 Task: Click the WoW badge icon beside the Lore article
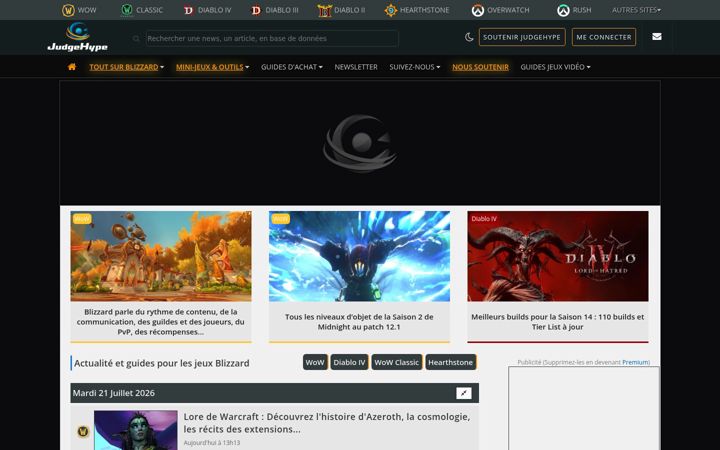83,431
